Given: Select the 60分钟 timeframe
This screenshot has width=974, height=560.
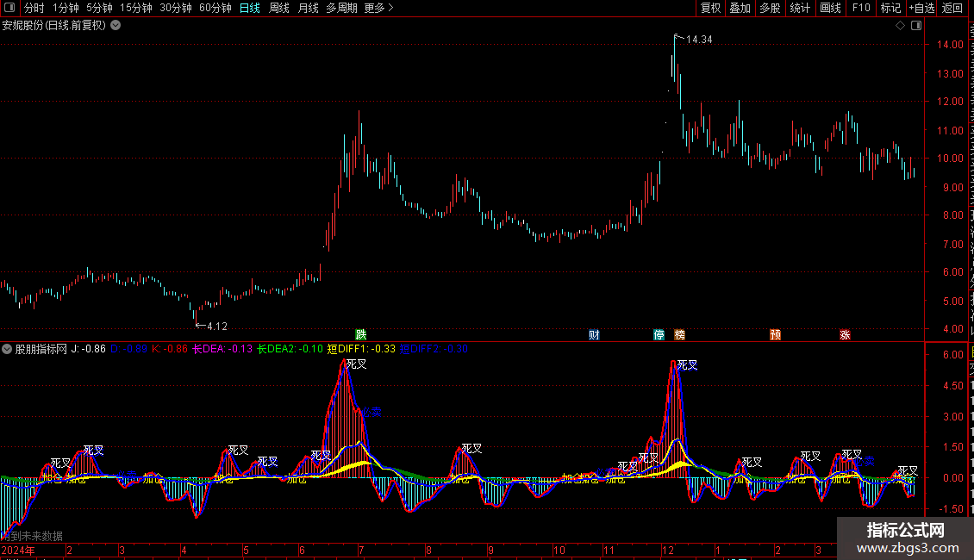Looking at the screenshot, I should [215, 8].
